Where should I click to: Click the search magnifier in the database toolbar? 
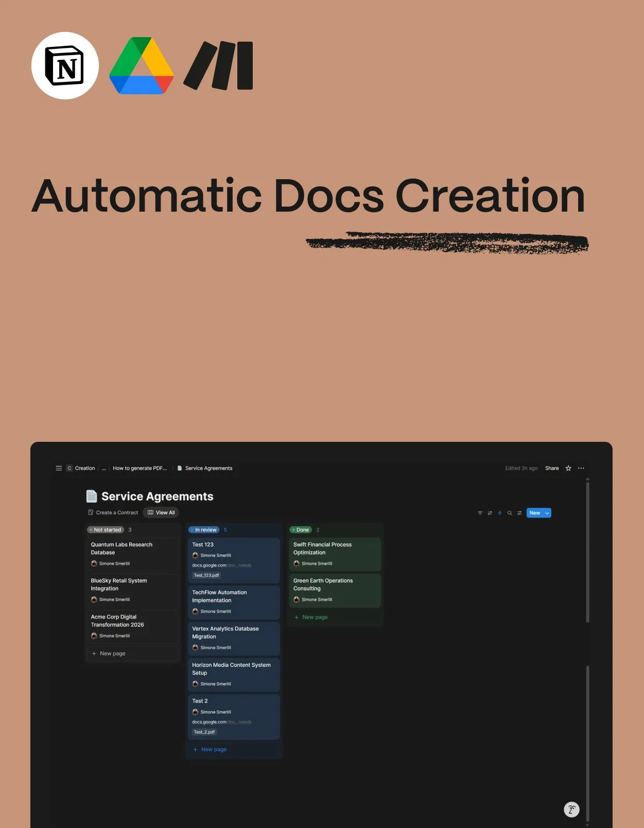coord(510,513)
